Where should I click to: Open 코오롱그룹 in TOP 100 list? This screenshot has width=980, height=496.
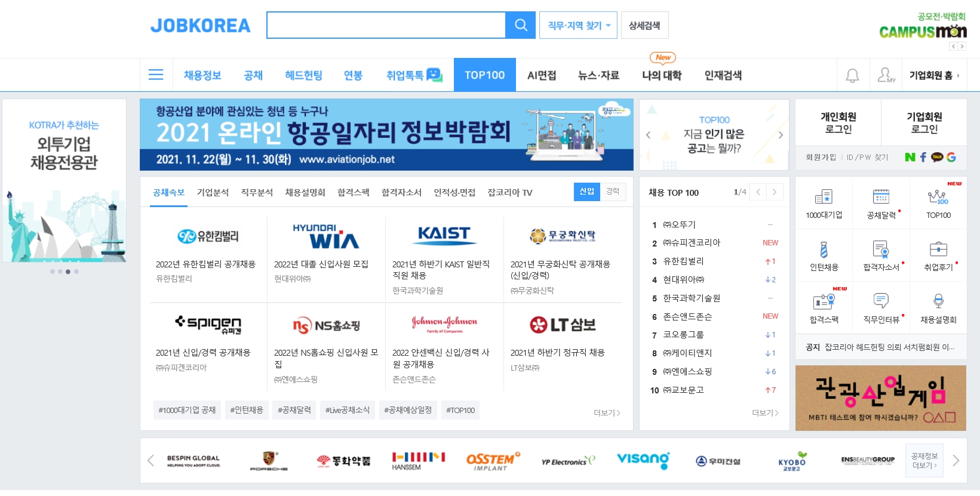coord(683,335)
